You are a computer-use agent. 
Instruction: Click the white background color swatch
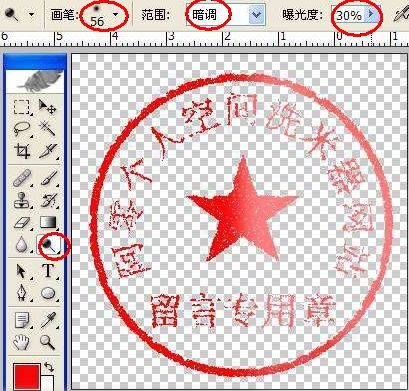click(x=49, y=383)
